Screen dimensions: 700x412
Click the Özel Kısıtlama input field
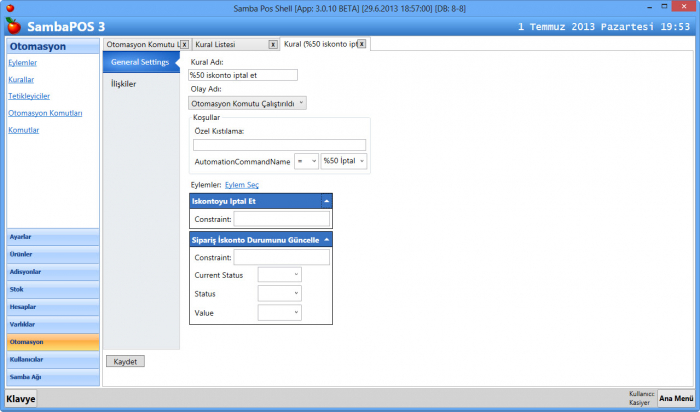[x=279, y=145]
